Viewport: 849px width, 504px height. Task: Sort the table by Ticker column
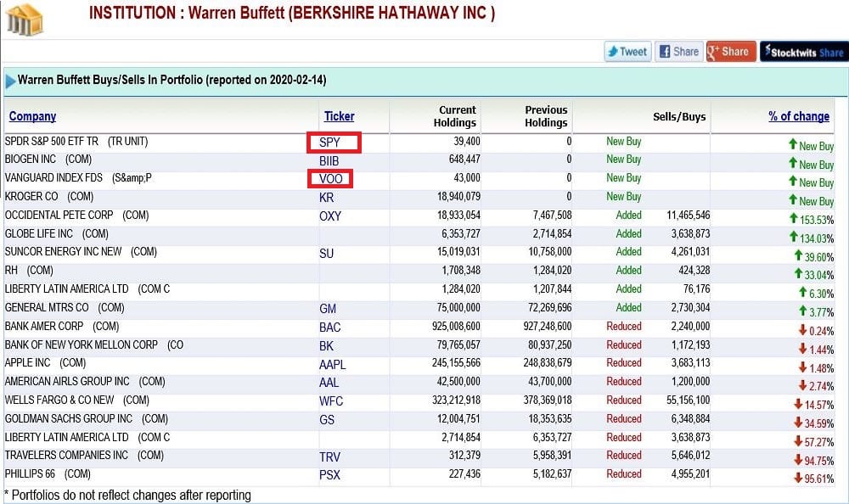[x=339, y=116]
